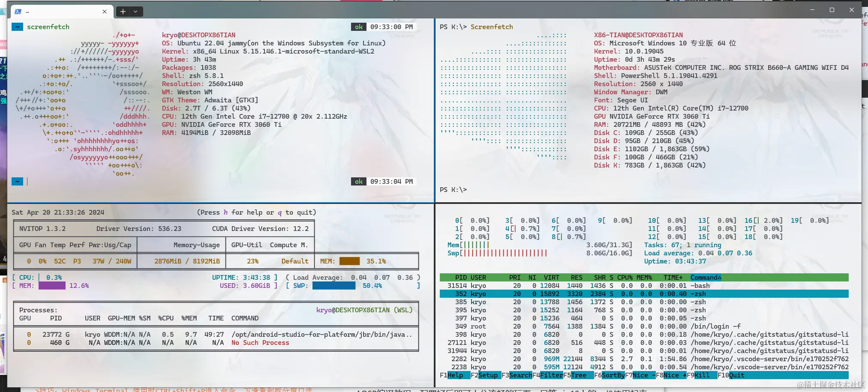Screen dimensions: 868x392
Task: Click the F7 Nice - button in htop
Action: click(640, 375)
